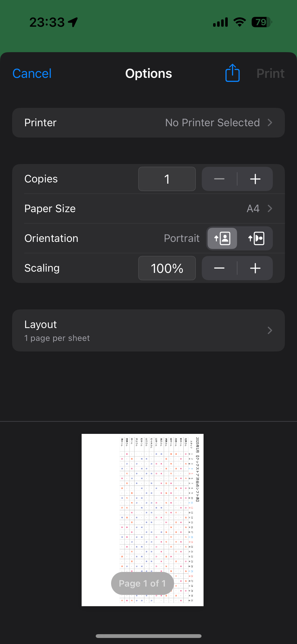297x644 pixels.
Task: Expand the Paper Size A4 option
Action: click(x=148, y=209)
